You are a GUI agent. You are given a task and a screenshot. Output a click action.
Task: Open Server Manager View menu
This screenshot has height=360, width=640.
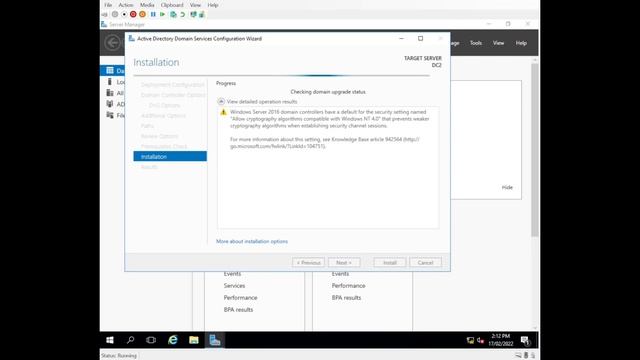pos(498,43)
